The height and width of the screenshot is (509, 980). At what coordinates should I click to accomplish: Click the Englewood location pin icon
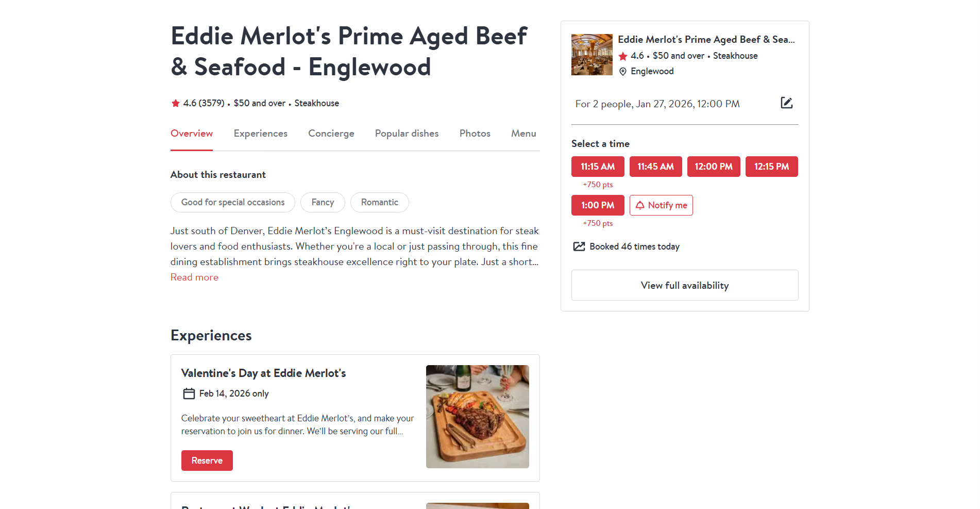click(x=623, y=72)
